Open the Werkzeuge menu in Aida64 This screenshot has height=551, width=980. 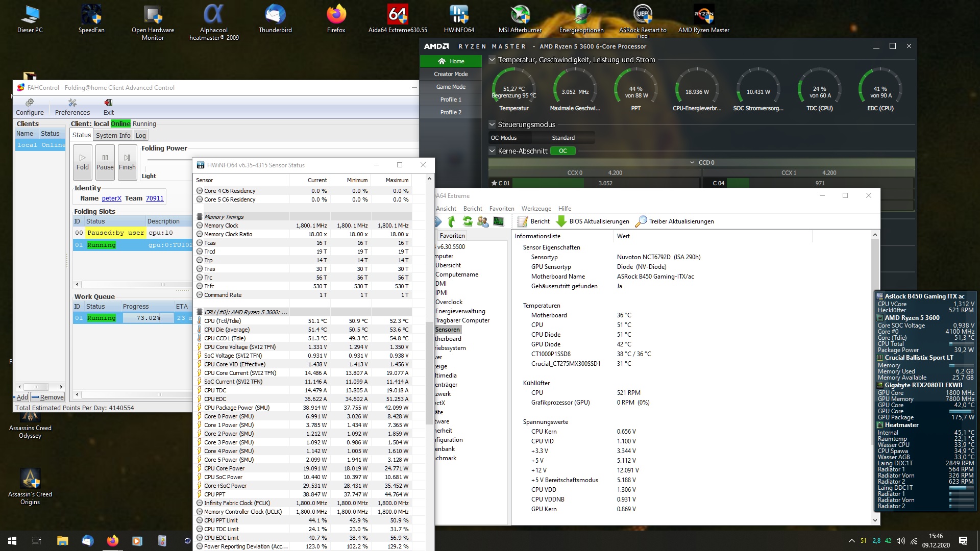pos(536,209)
